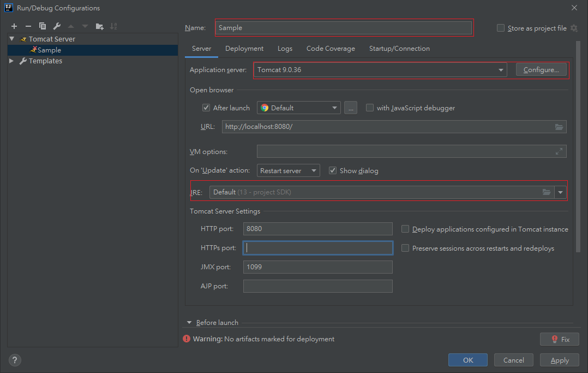Open the Logs tab
The width and height of the screenshot is (588, 373).
(285, 49)
